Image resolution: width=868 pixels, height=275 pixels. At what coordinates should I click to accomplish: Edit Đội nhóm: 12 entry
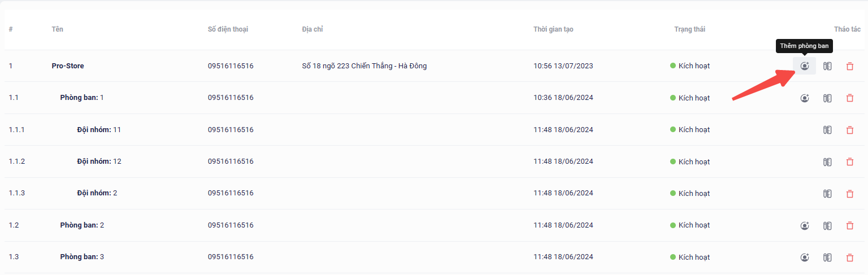[827, 162]
